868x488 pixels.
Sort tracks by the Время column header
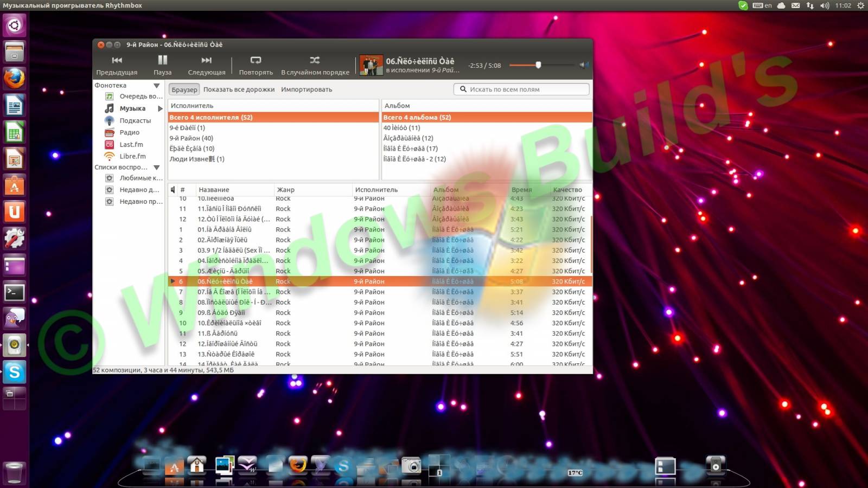(x=528, y=190)
